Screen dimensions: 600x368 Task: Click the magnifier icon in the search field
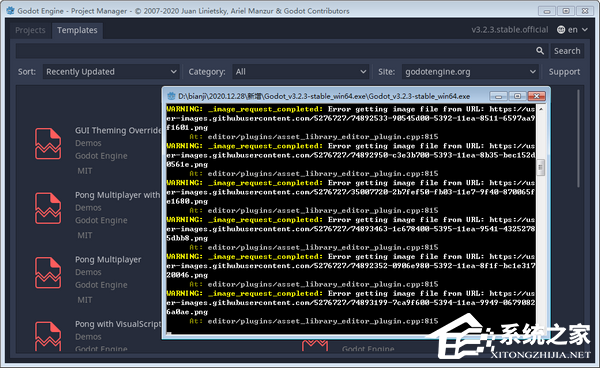tap(540, 51)
